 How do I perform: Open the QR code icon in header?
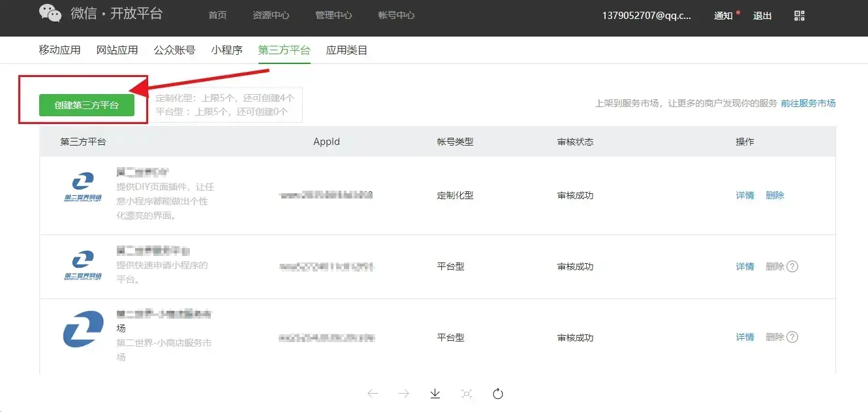coord(799,16)
